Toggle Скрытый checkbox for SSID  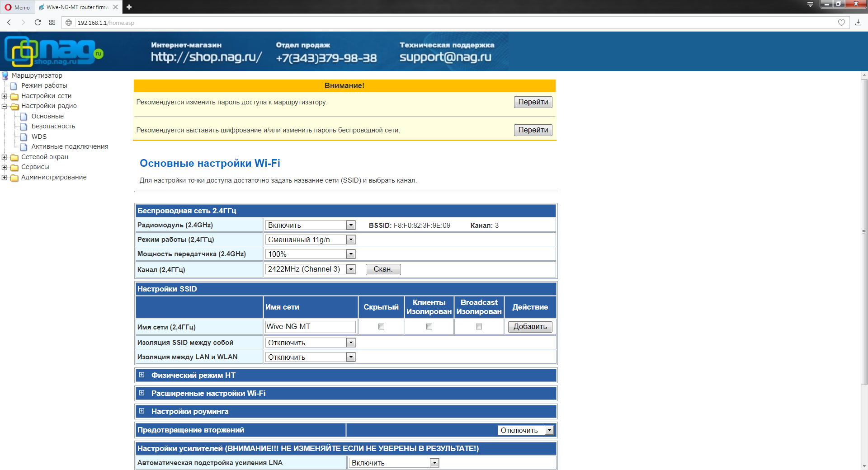coord(381,327)
